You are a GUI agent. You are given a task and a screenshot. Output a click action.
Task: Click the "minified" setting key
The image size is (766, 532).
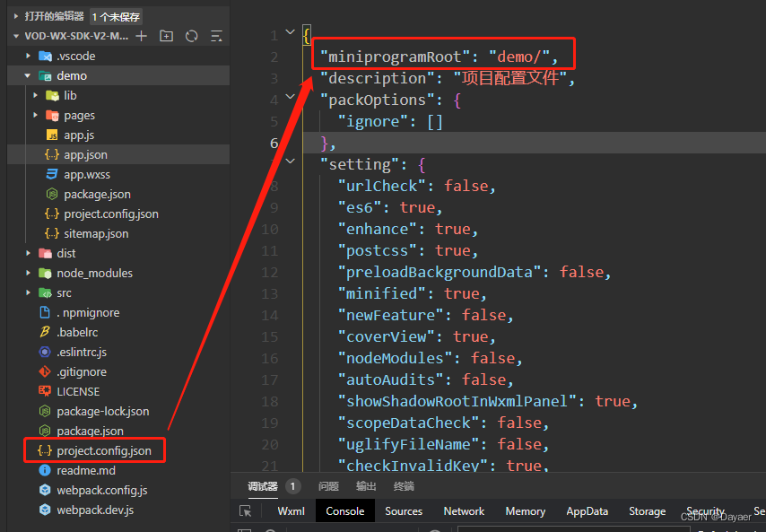(381, 293)
